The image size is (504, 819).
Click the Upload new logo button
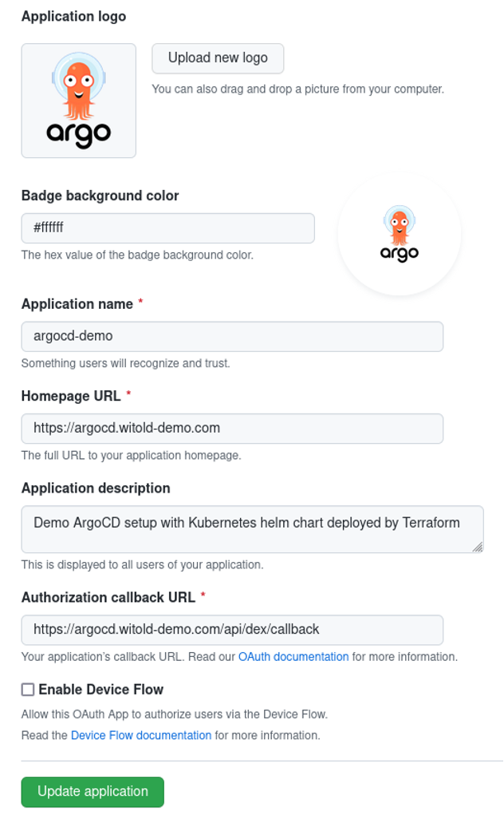[218, 58]
